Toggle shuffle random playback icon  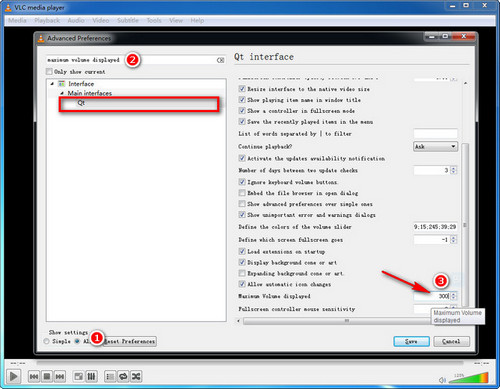pyautogui.click(x=136, y=377)
